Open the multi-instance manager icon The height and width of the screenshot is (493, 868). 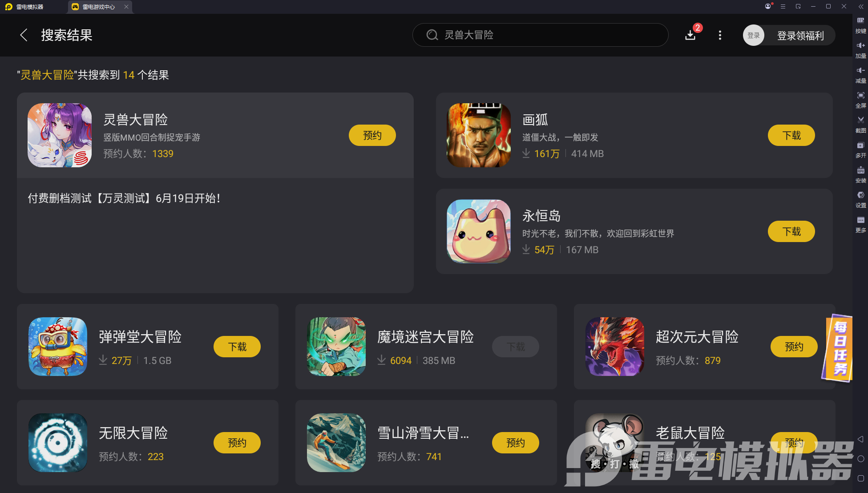(x=860, y=150)
